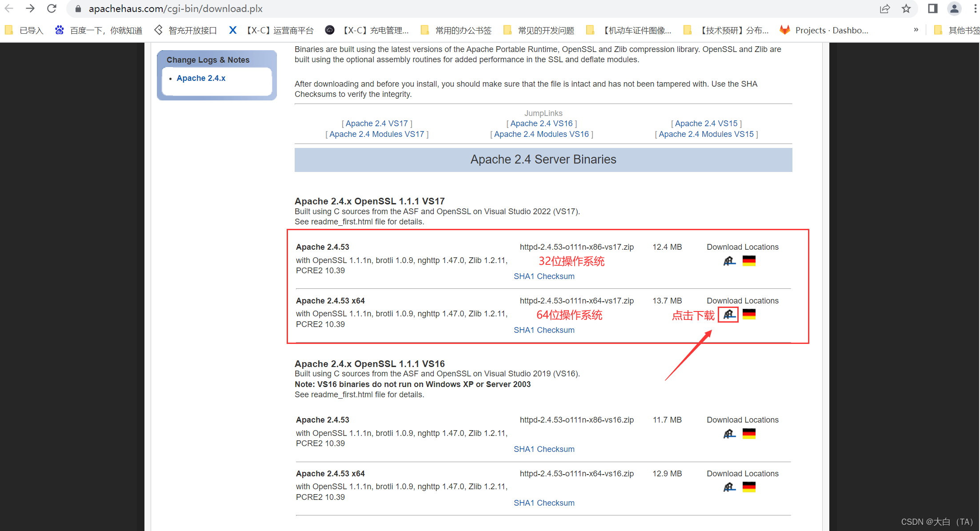Screen dimensions: 980x531
Task: Click the Apache Haus download icon for x64 VS17
Action: coord(729,315)
